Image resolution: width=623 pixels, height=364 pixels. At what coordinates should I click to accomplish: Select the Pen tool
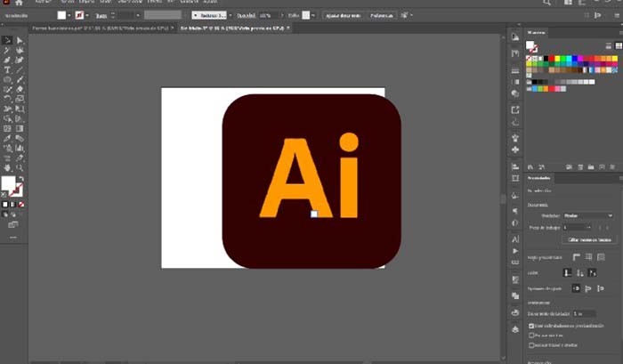(x=7, y=60)
